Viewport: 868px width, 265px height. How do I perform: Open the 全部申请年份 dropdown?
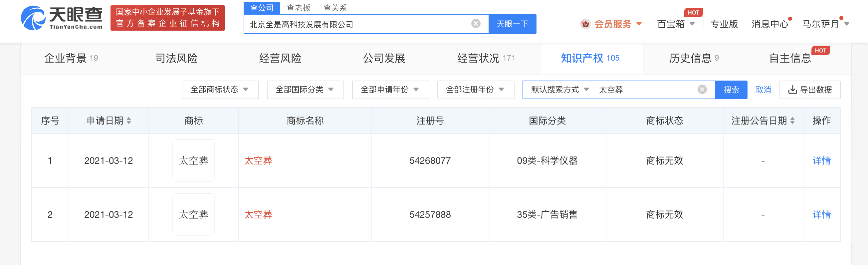coord(390,90)
